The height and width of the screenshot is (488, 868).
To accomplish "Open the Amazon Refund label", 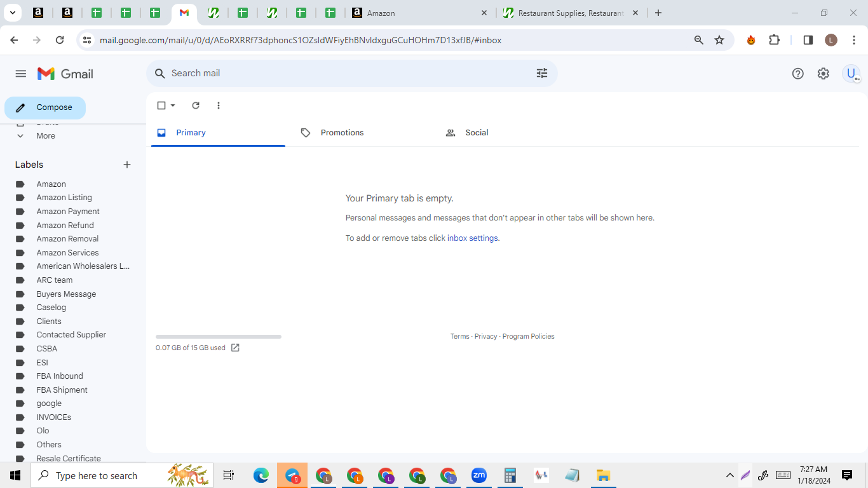I will point(65,226).
